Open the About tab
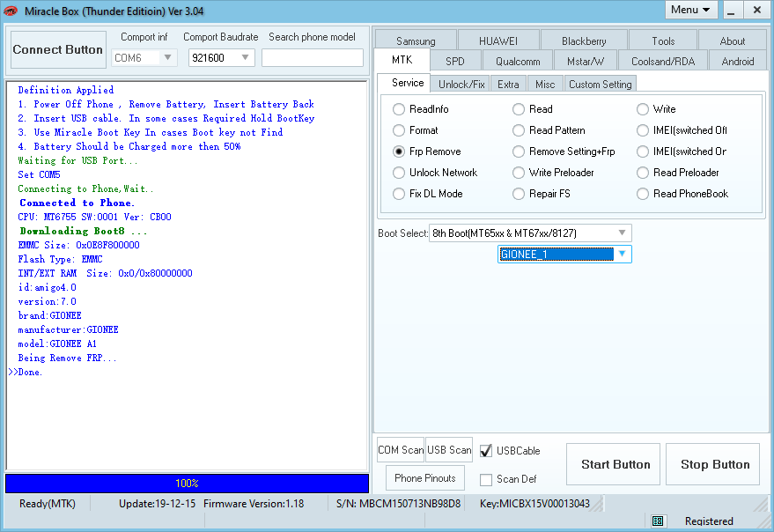Viewport: 774px width, 532px height. (x=732, y=41)
